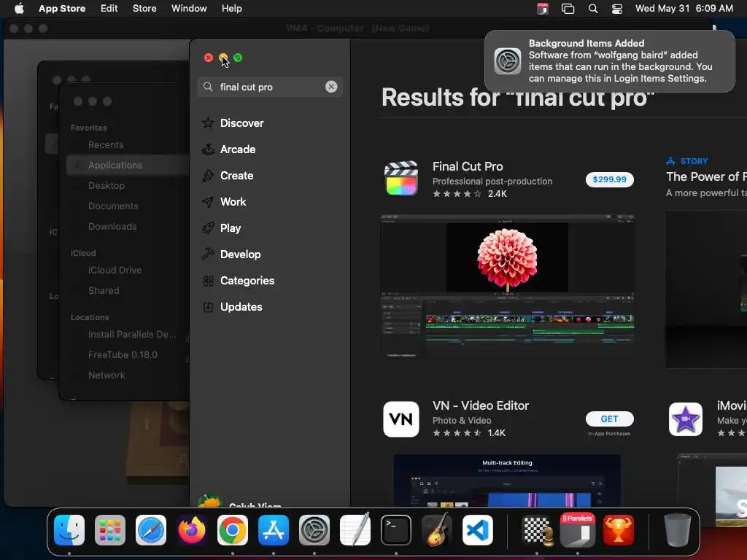Get the VN - Video Editor app
The image size is (747, 560).
pos(609,419)
